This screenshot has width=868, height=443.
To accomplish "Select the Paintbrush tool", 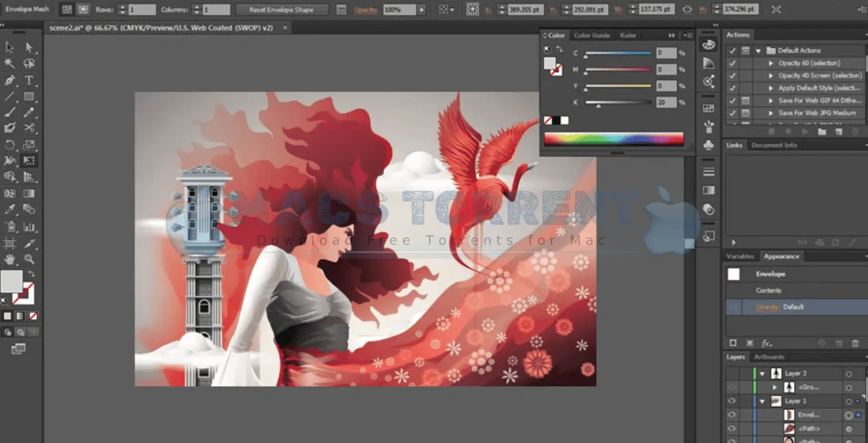I will coord(10,112).
